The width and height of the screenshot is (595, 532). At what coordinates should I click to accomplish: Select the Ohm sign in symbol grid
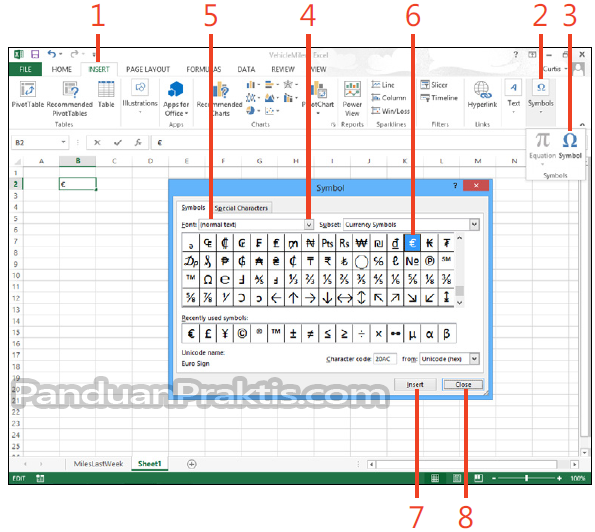pos(208,280)
